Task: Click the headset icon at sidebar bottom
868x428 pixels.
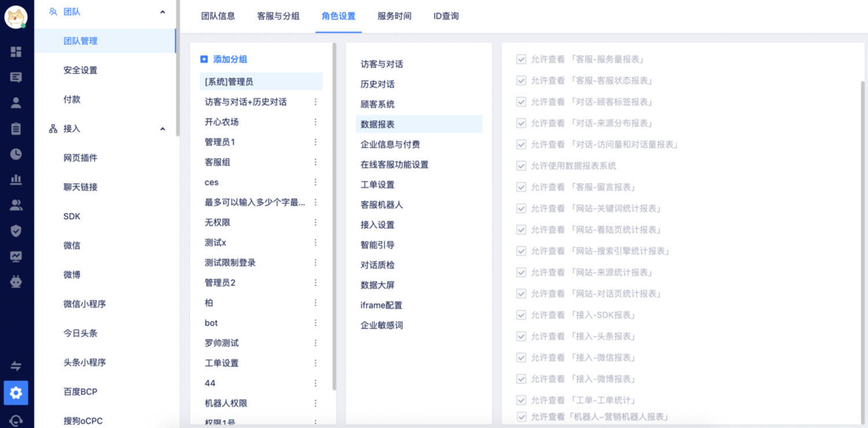Action: coord(16,420)
